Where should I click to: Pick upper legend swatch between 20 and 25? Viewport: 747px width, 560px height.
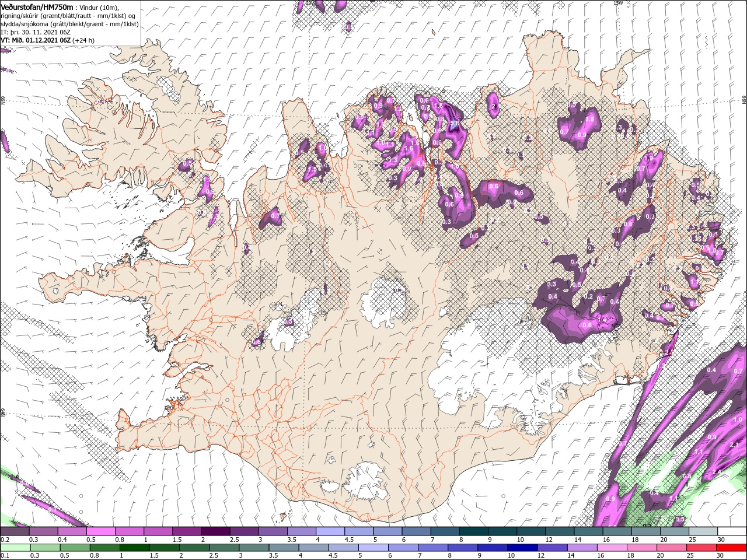[674, 531]
